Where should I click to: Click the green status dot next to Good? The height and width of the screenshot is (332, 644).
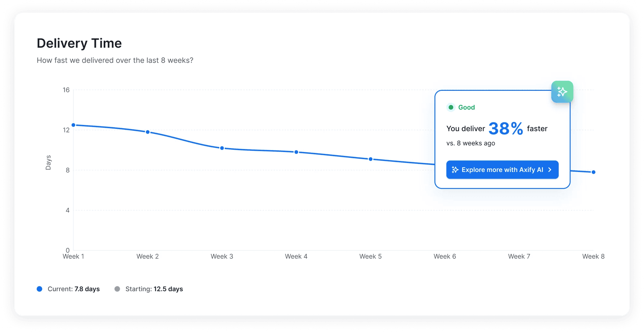[450, 107]
